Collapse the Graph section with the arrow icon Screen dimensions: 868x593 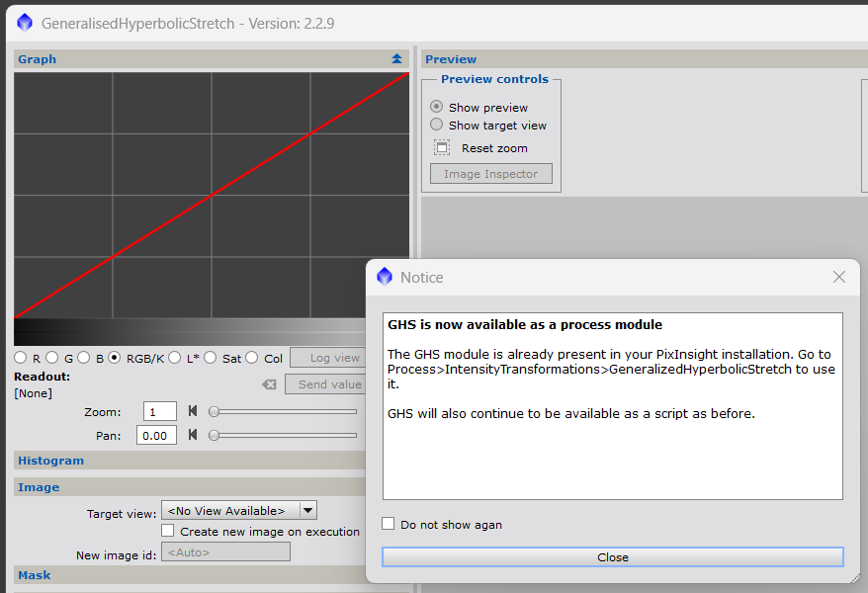tap(396, 58)
